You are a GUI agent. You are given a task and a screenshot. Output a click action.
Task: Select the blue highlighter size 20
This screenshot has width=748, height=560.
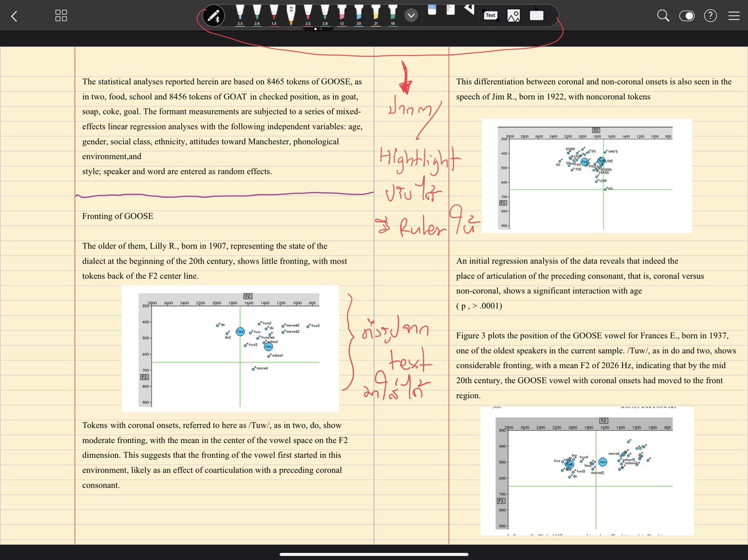coord(358,16)
